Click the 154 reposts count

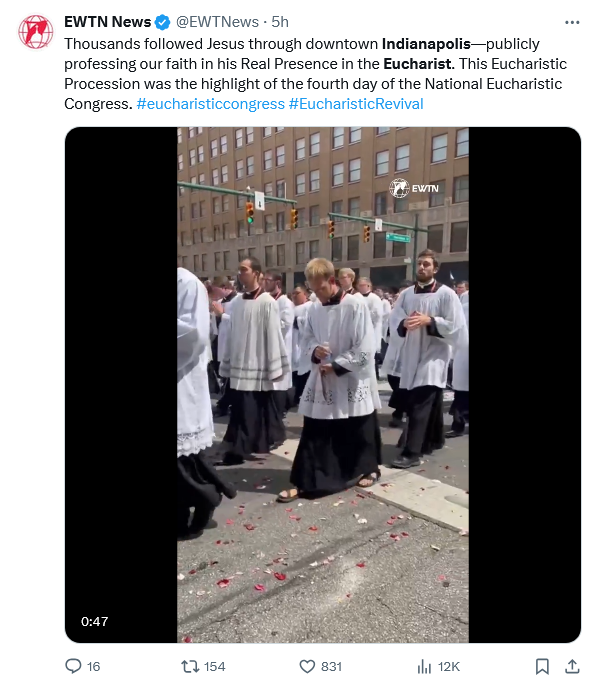[x=215, y=666]
